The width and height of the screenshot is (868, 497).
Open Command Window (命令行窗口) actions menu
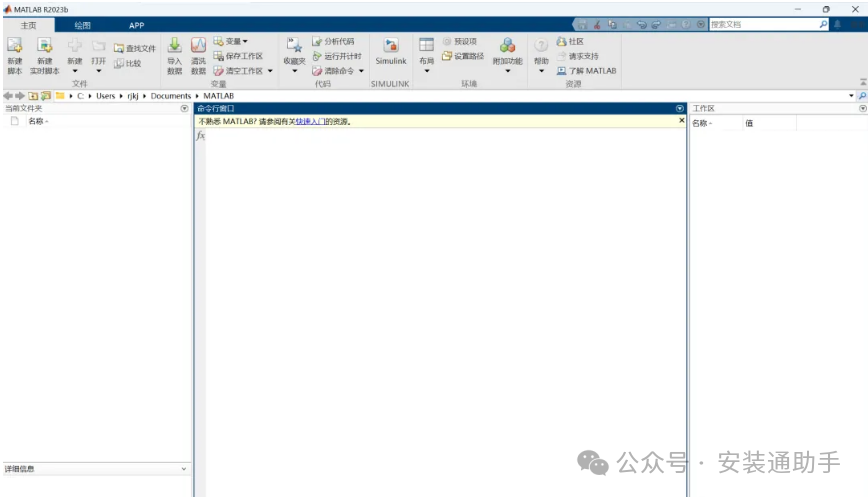click(x=680, y=108)
